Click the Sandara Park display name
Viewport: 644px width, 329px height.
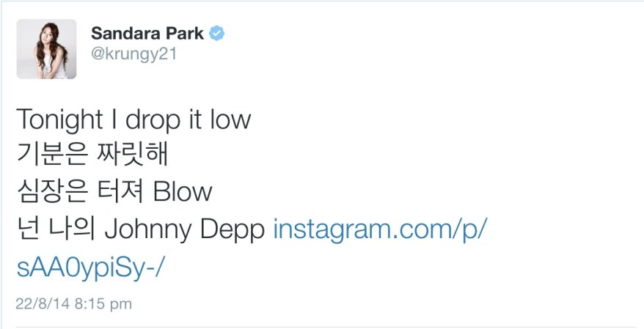click(147, 34)
